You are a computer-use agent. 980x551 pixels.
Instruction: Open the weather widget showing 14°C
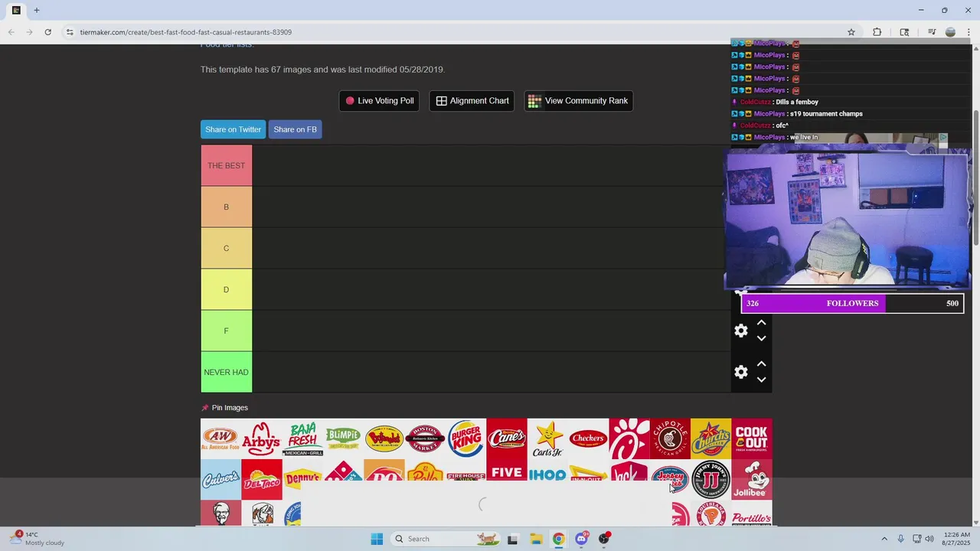(x=38, y=539)
